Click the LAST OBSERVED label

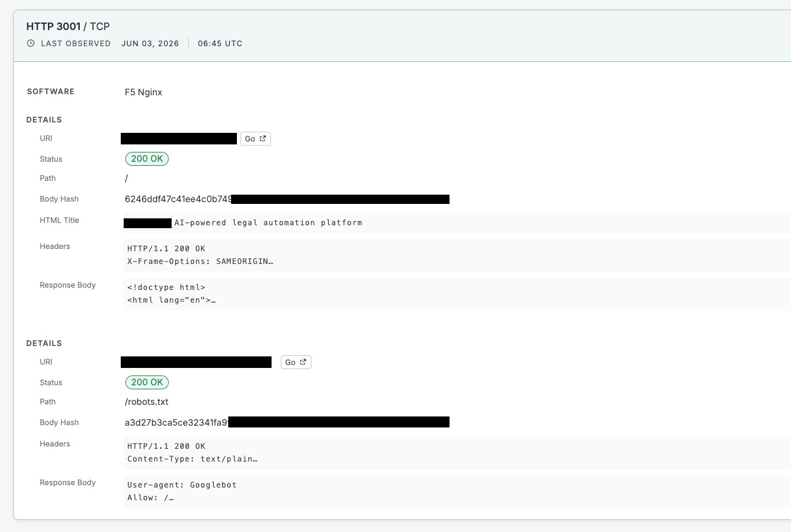tap(76, 43)
